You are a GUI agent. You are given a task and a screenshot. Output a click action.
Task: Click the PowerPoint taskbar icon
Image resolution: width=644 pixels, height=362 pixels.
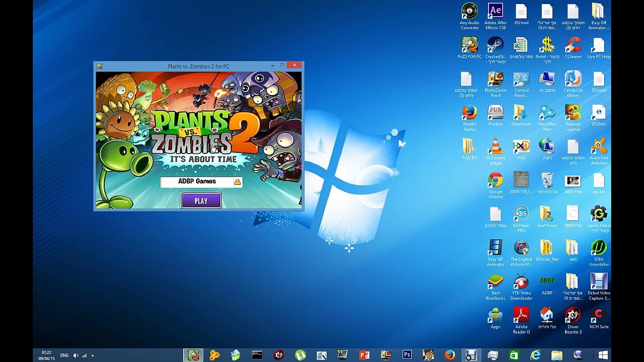pyautogui.click(x=364, y=355)
